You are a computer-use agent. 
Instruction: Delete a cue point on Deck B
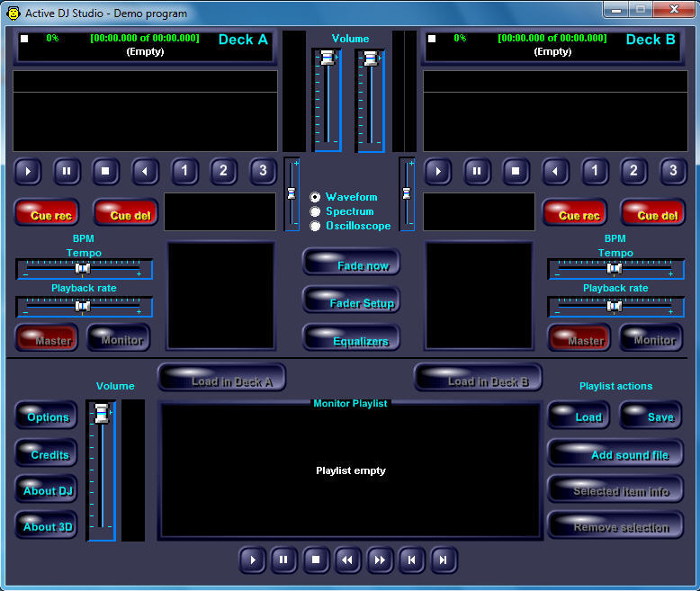click(x=653, y=212)
